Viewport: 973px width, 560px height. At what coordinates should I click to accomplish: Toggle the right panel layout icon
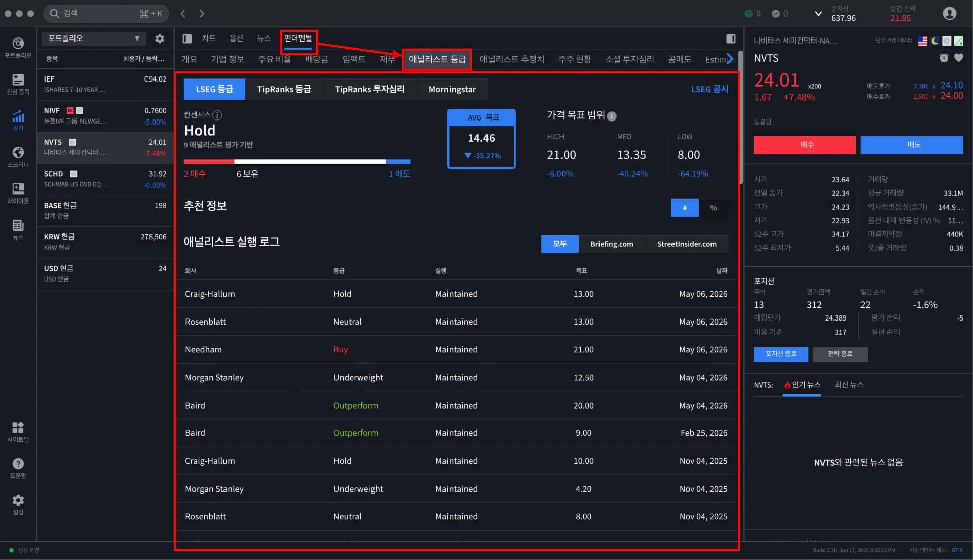click(x=731, y=38)
